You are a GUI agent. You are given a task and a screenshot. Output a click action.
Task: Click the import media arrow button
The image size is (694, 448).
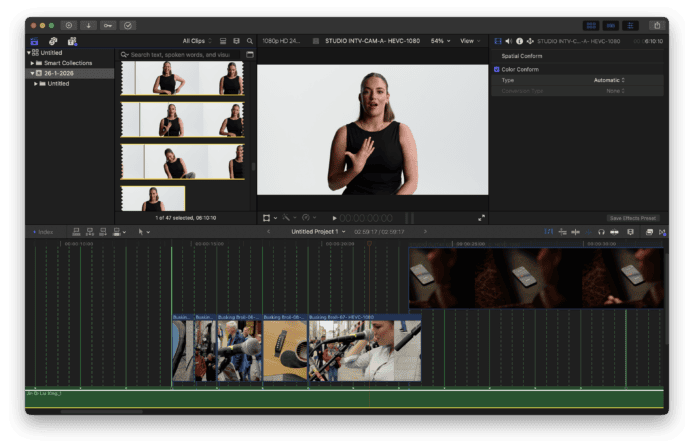point(88,24)
